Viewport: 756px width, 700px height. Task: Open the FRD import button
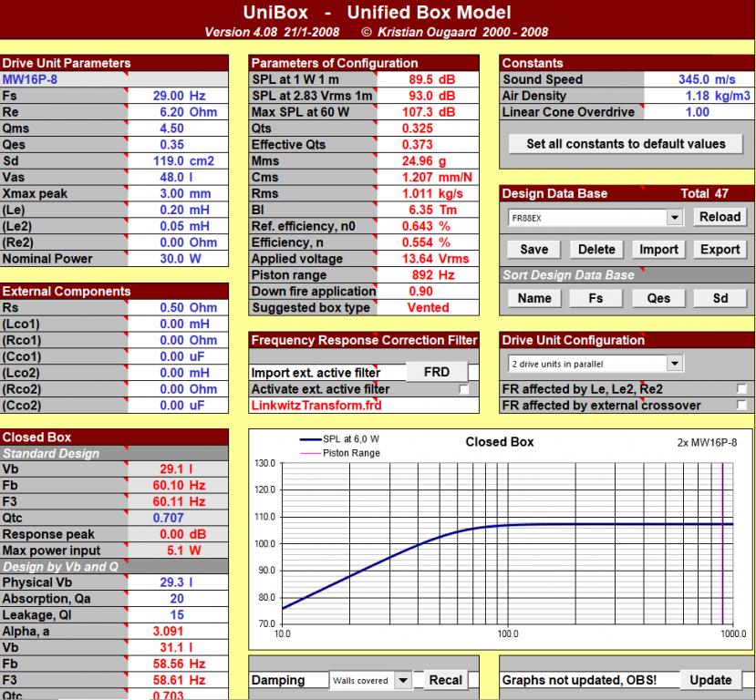[x=436, y=372]
